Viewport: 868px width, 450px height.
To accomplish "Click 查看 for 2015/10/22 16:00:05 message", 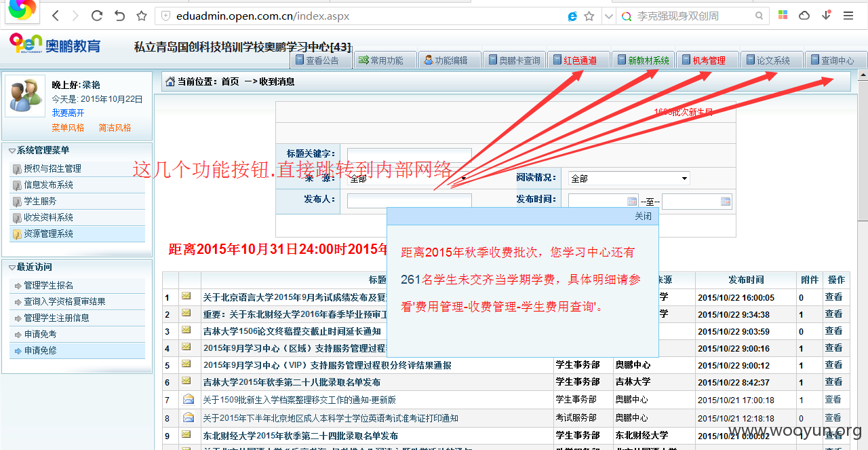I will coord(833,297).
